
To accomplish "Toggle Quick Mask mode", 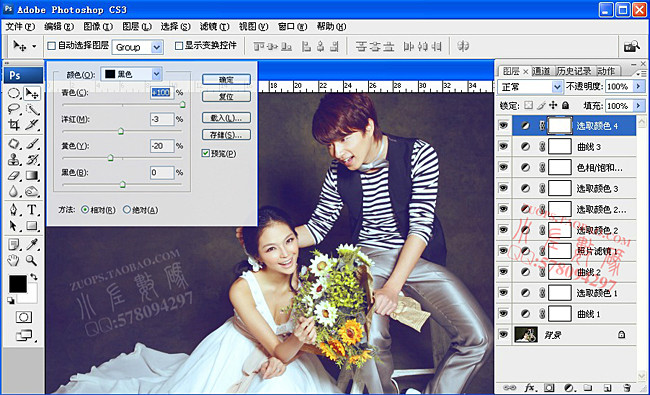I will point(24,317).
